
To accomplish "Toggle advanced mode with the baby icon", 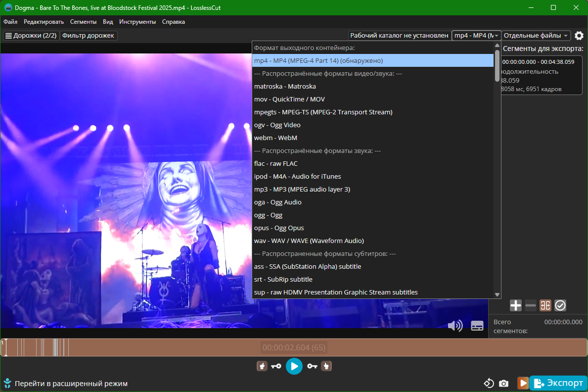I will point(7,384).
